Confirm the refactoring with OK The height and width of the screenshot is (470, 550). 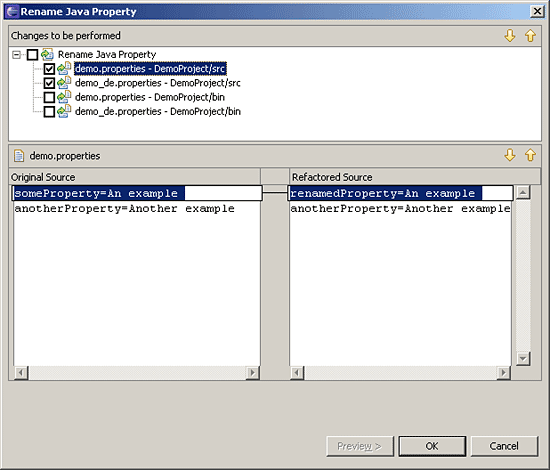432,446
